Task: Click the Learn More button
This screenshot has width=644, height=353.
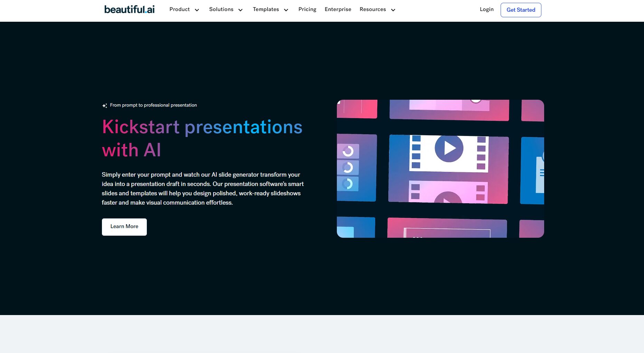Action: 124,227
